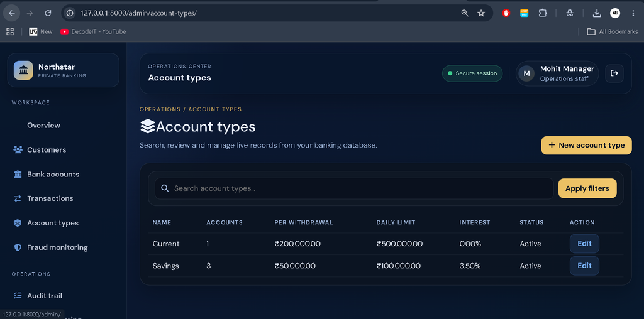Open the Chrome profile avatar
This screenshot has height=319, width=644.
click(x=615, y=13)
